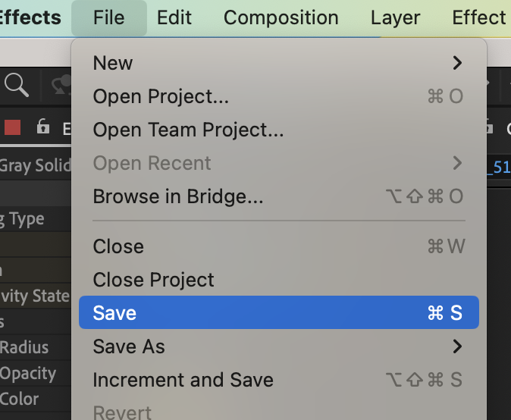
Task: Open the Layer menu
Action: 395,17
